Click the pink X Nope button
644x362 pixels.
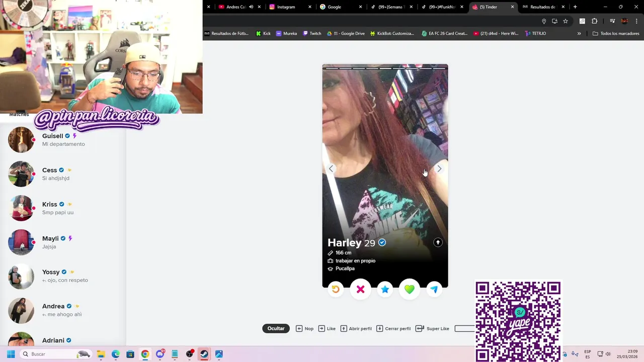tap(360, 289)
